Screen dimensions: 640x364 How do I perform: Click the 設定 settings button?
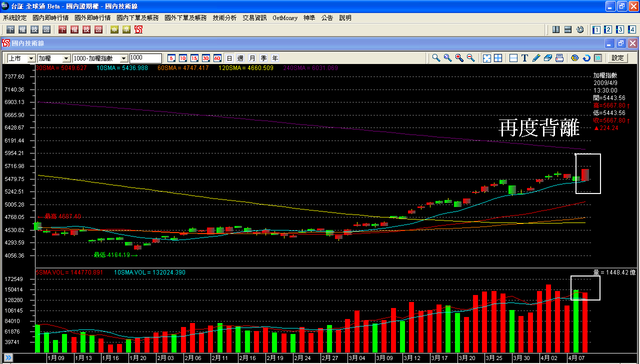click(x=617, y=58)
